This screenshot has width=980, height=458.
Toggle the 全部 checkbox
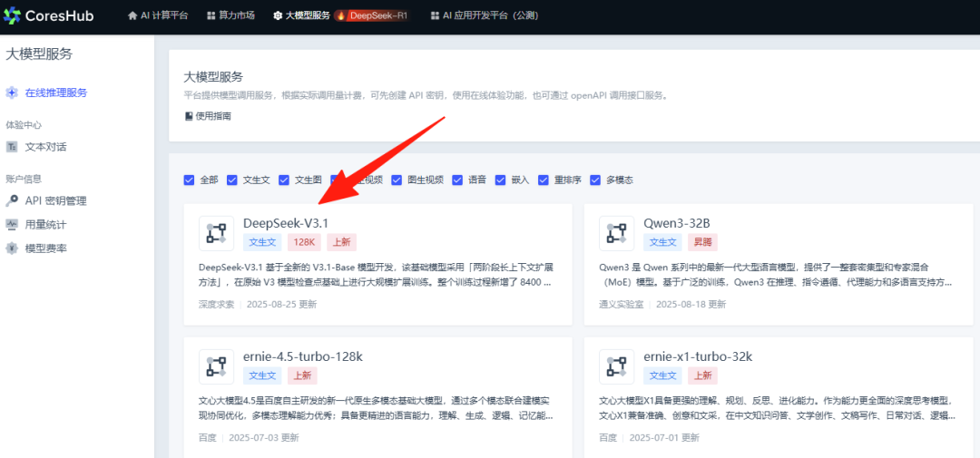(x=189, y=180)
